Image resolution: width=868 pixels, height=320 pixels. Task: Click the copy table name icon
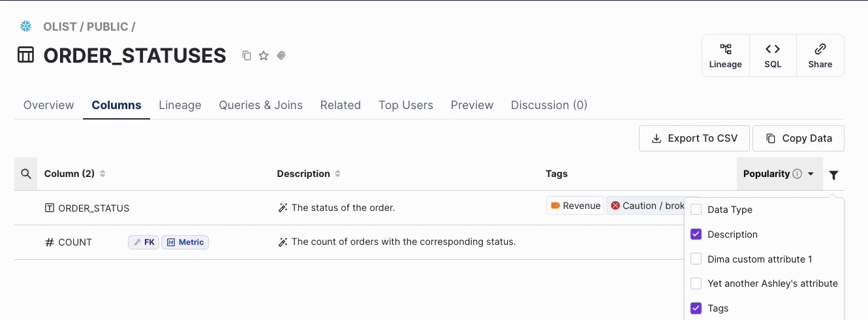pos(247,56)
